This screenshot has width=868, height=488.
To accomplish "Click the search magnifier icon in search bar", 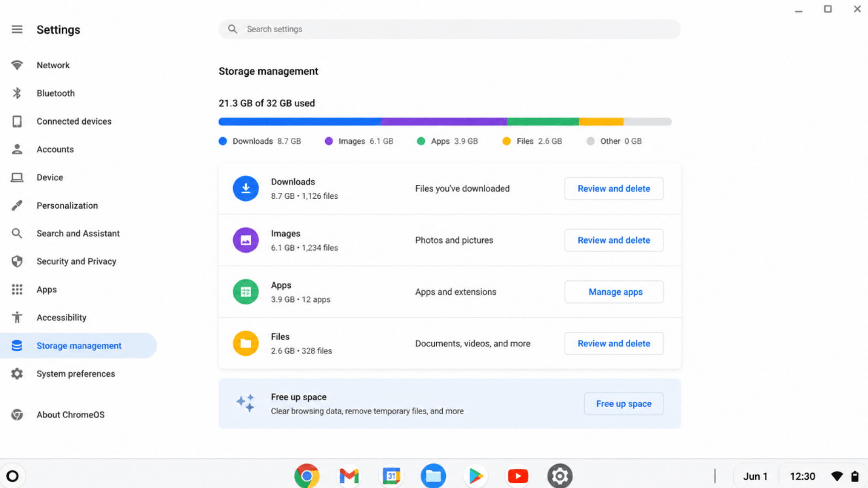I will click(x=233, y=29).
